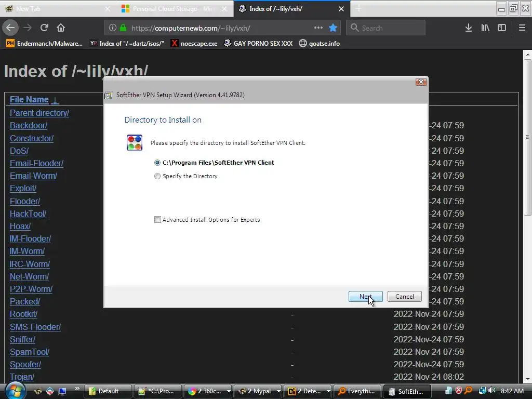Viewport: 532px width, 399px height.
Task: Open the volume speaker tray icon
Action: 492,391
